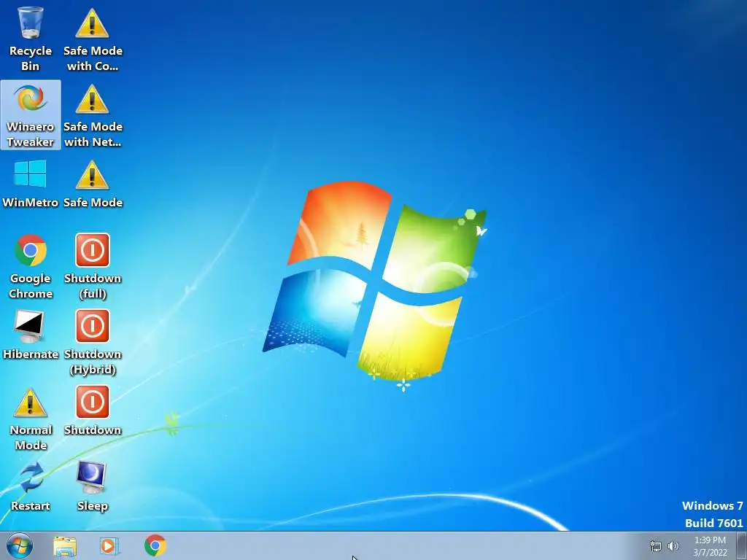Viewport: 747px width, 560px height.
Task: Select the Sleep desktop shortcut
Action: coord(93,486)
